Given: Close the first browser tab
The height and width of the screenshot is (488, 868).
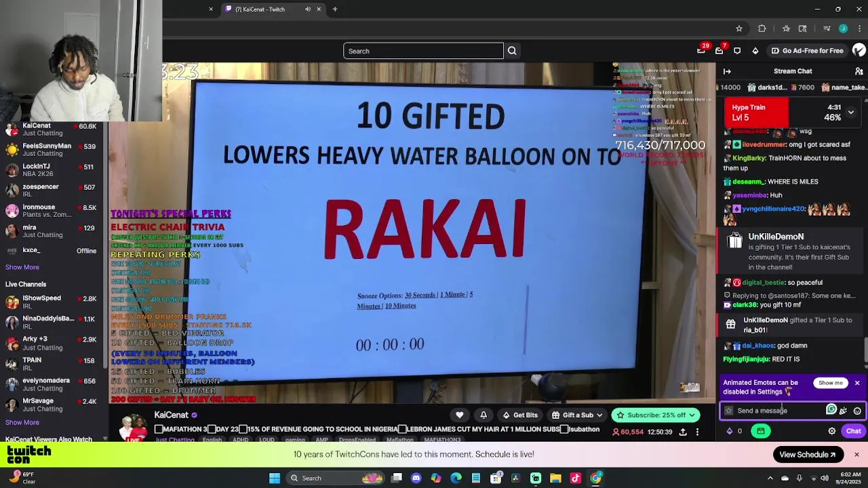Looking at the screenshot, I should (x=211, y=9).
